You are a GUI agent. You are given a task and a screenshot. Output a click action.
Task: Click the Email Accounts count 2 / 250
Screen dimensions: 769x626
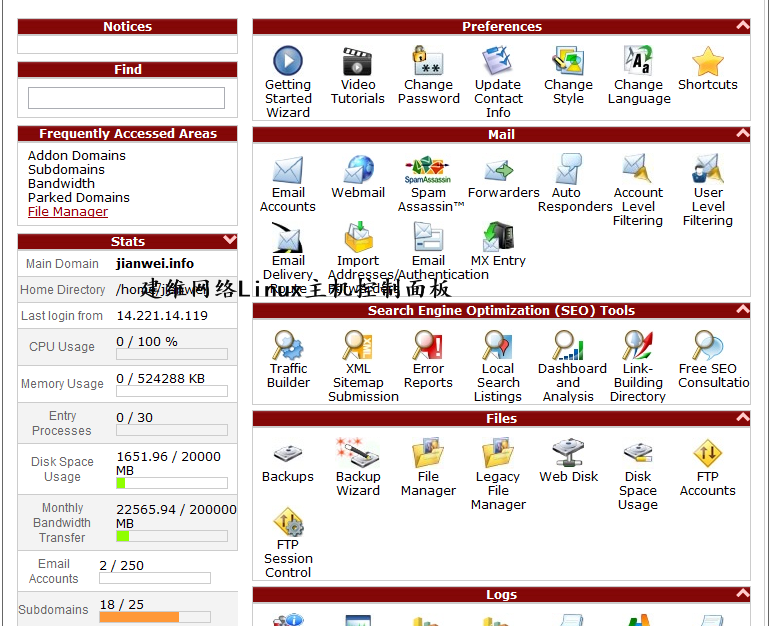pyautogui.click(x=122, y=566)
